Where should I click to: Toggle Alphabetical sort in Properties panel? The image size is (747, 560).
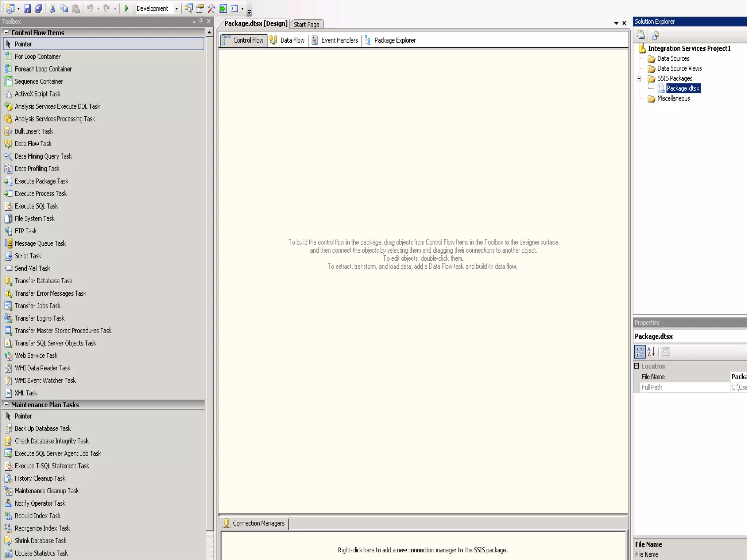pos(651,352)
